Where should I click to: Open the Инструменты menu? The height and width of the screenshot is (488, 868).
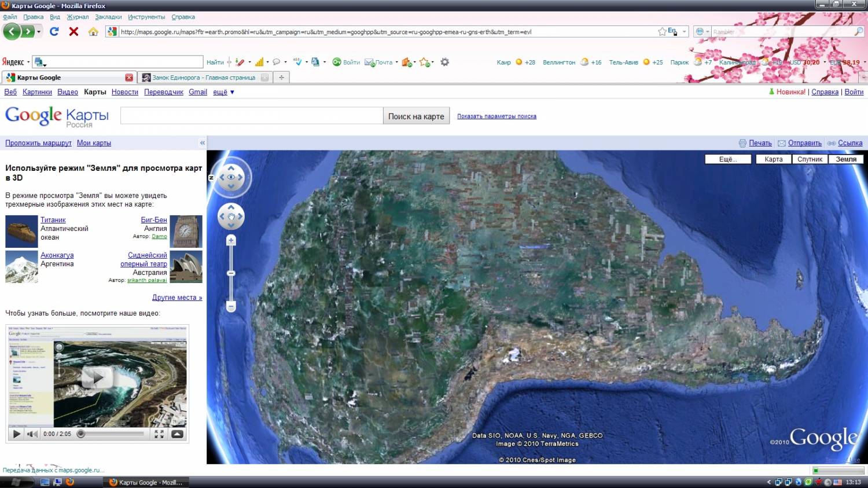[146, 17]
